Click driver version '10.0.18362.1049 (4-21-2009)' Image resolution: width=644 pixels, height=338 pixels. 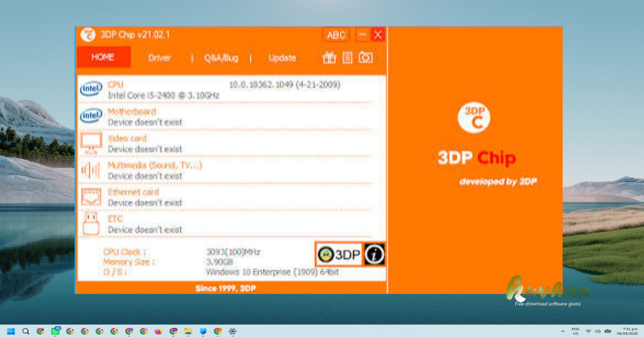click(x=285, y=84)
